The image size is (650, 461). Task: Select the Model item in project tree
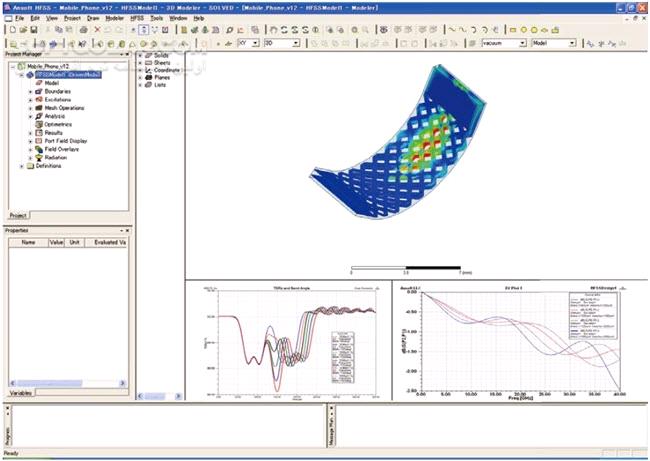51,83
